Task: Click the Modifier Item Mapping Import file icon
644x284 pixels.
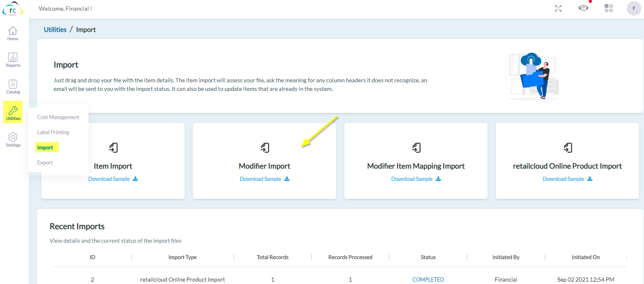Action: pos(416,147)
